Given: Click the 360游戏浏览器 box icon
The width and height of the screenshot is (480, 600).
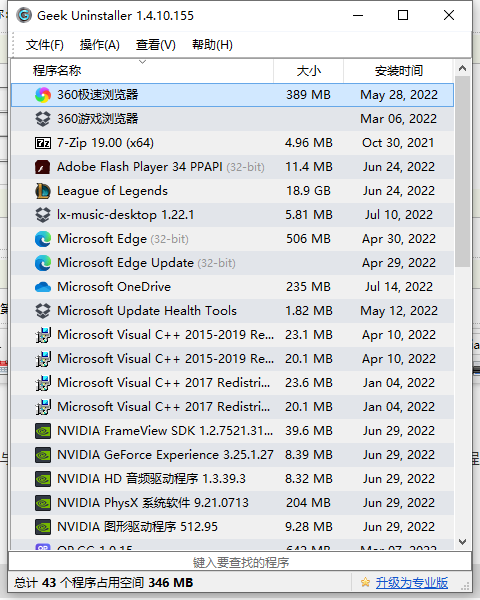Looking at the screenshot, I should 43,119.
